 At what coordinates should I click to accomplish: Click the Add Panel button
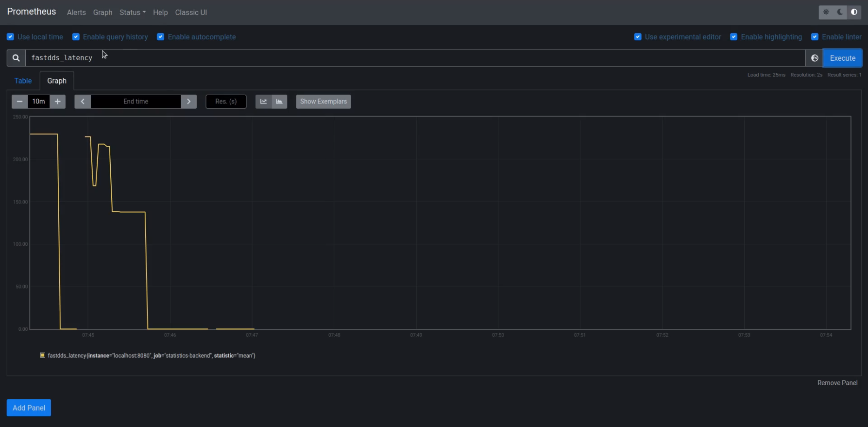coord(29,408)
